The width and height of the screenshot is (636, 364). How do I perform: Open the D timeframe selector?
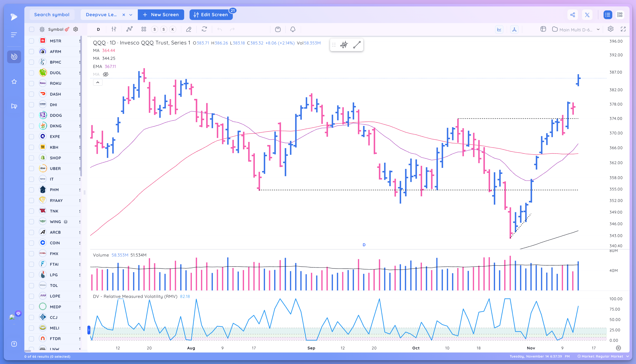pos(98,29)
